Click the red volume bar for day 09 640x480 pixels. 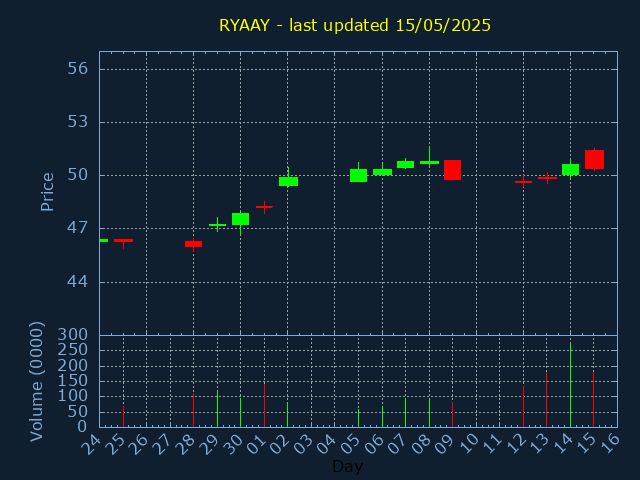click(x=452, y=415)
